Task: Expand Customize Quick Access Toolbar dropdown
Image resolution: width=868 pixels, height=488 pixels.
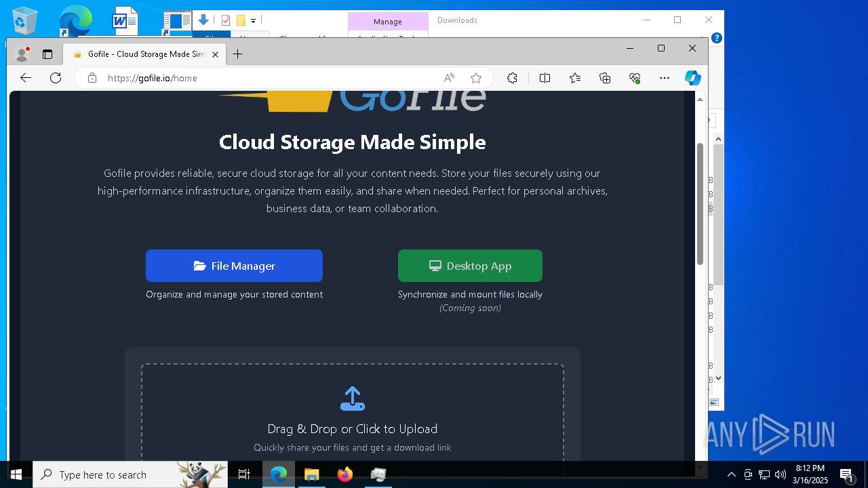Action: (253, 21)
